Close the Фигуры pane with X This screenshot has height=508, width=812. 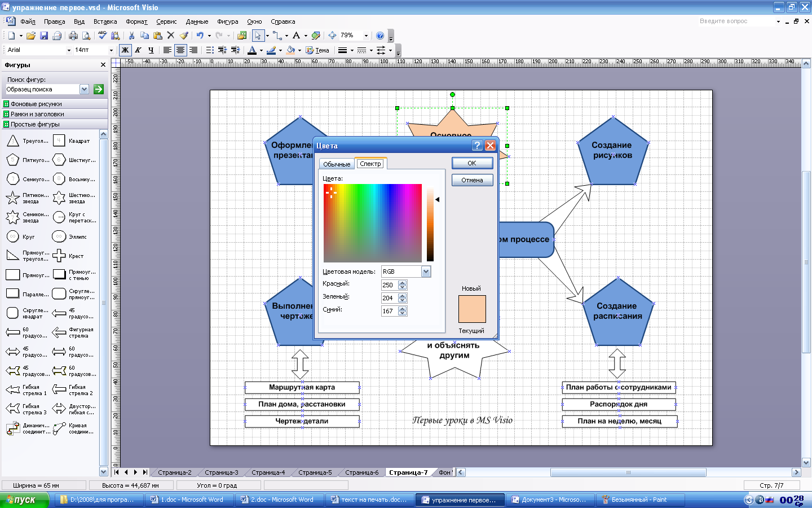[x=103, y=65]
